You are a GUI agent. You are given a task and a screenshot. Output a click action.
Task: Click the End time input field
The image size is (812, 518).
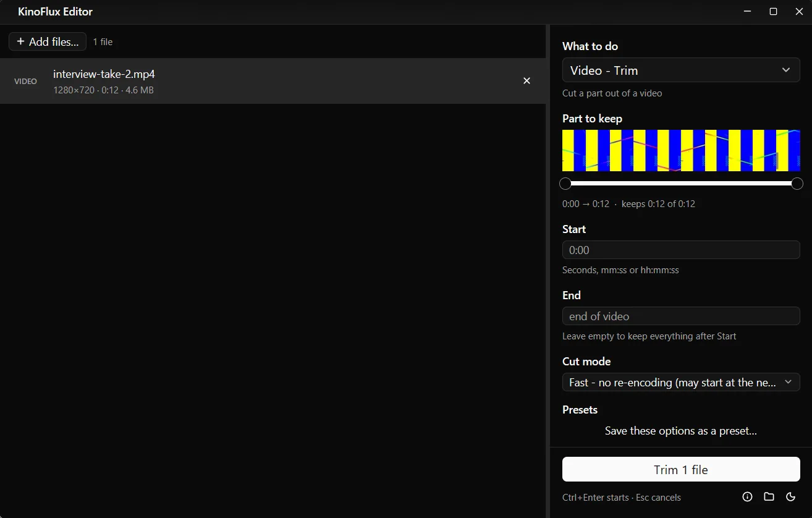(681, 316)
